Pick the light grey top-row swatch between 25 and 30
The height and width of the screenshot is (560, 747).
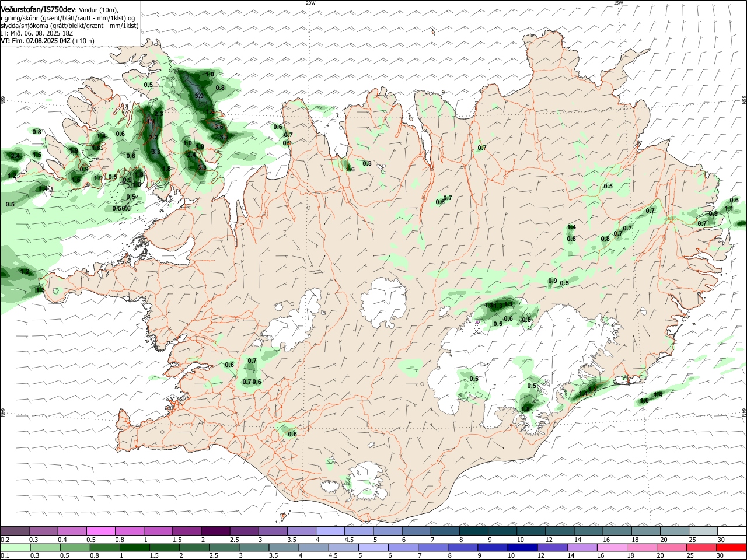[x=702, y=531]
